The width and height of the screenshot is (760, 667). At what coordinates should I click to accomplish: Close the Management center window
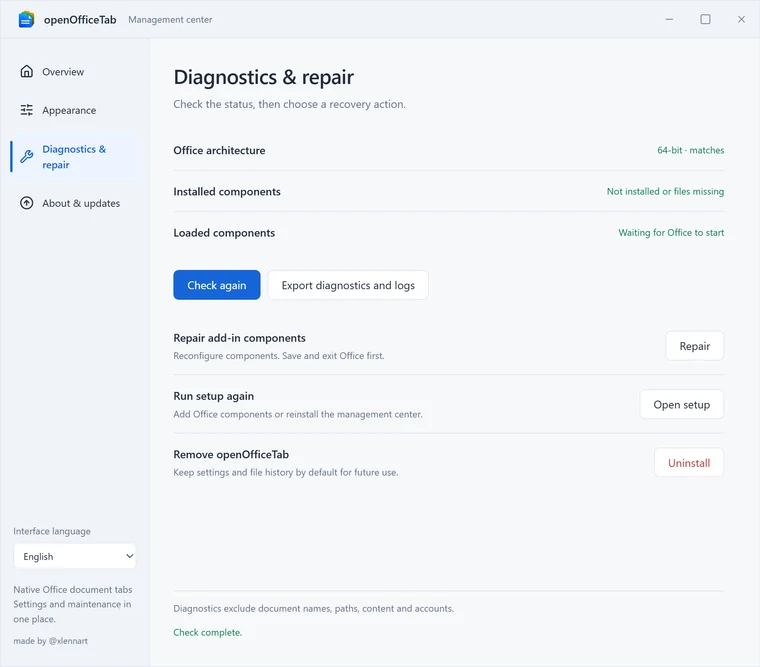(741, 19)
